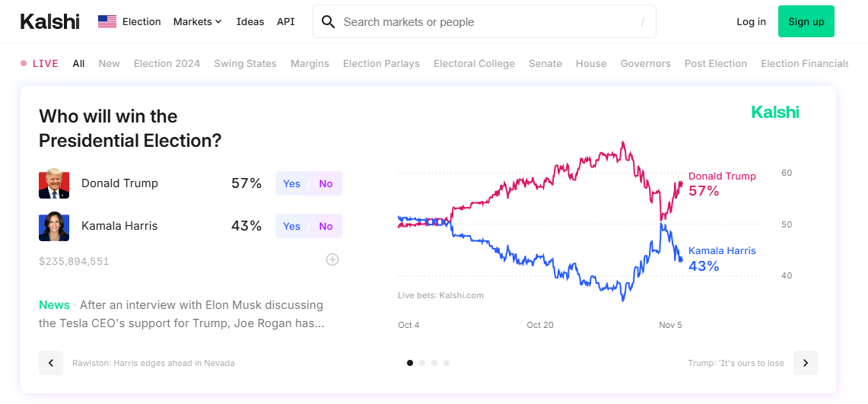Image resolution: width=868 pixels, height=404 pixels.
Task: Click the Nov 5 axis label
Action: tap(670, 325)
